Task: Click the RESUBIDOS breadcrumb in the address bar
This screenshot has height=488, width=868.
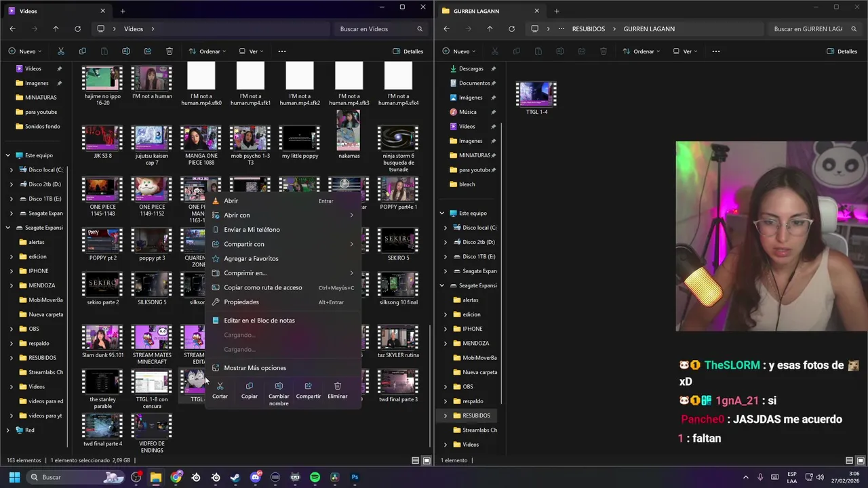Action: 589,29
